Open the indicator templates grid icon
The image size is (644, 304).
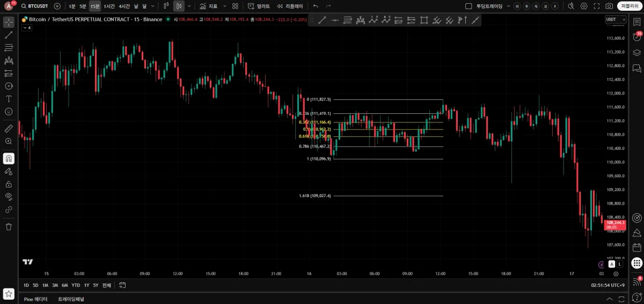click(235, 6)
